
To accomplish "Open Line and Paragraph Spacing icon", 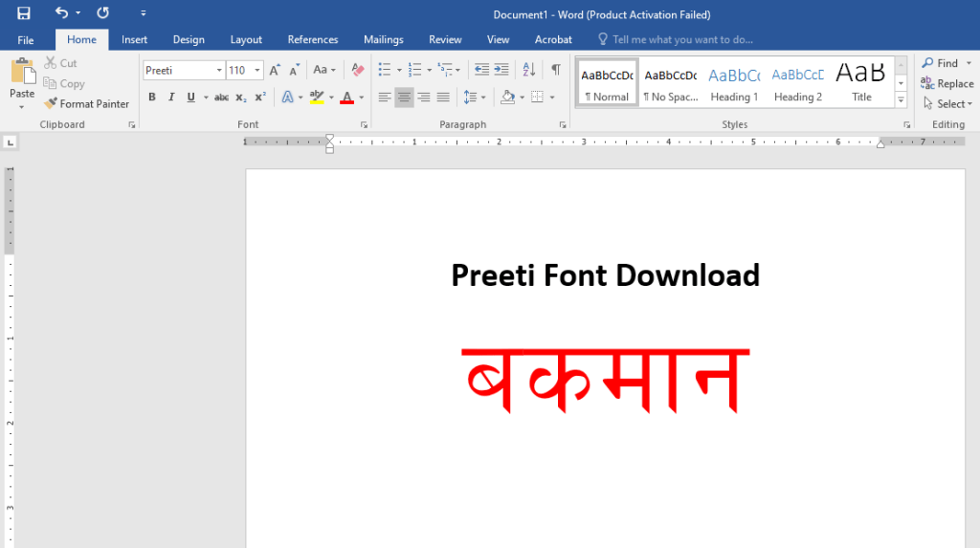I will pyautogui.click(x=471, y=97).
